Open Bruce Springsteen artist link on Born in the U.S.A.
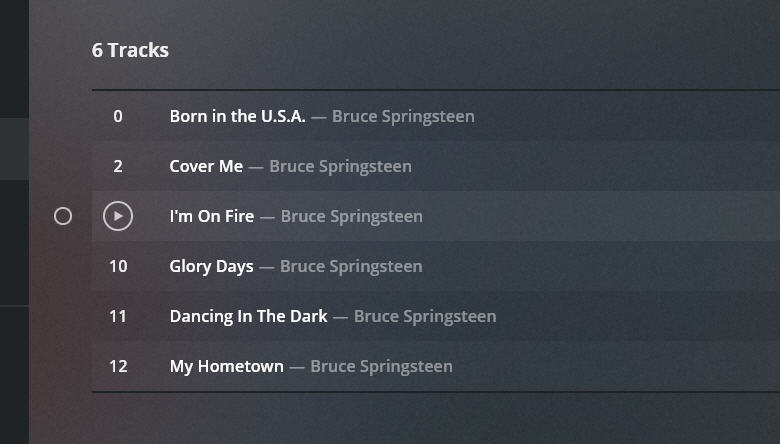The image size is (780, 444). pyautogui.click(x=403, y=116)
